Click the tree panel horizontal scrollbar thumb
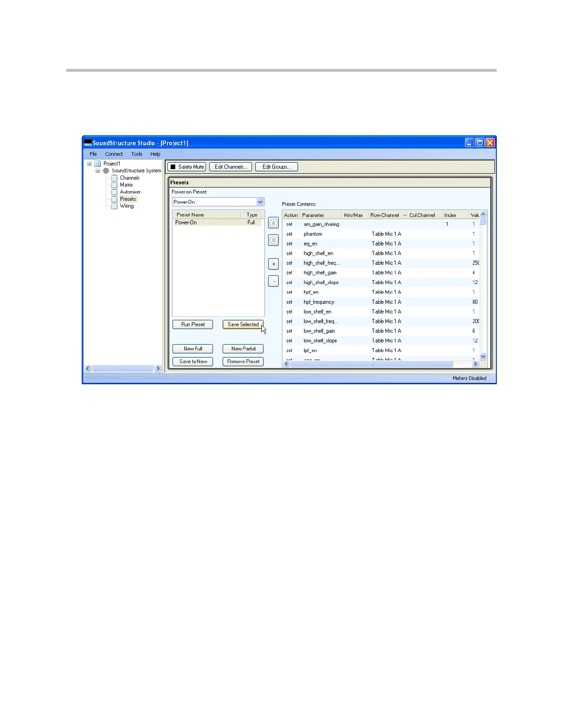 (122, 369)
